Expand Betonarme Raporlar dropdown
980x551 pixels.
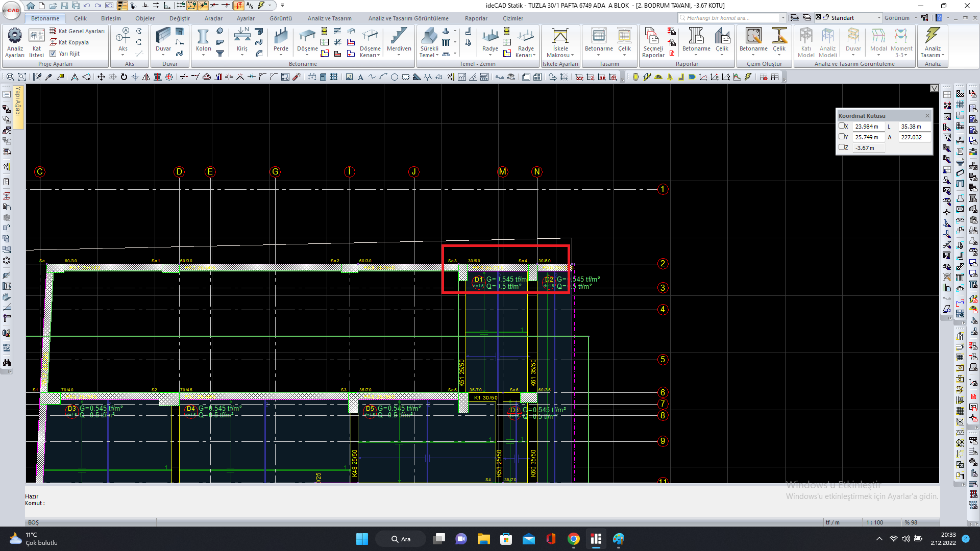[x=696, y=55]
